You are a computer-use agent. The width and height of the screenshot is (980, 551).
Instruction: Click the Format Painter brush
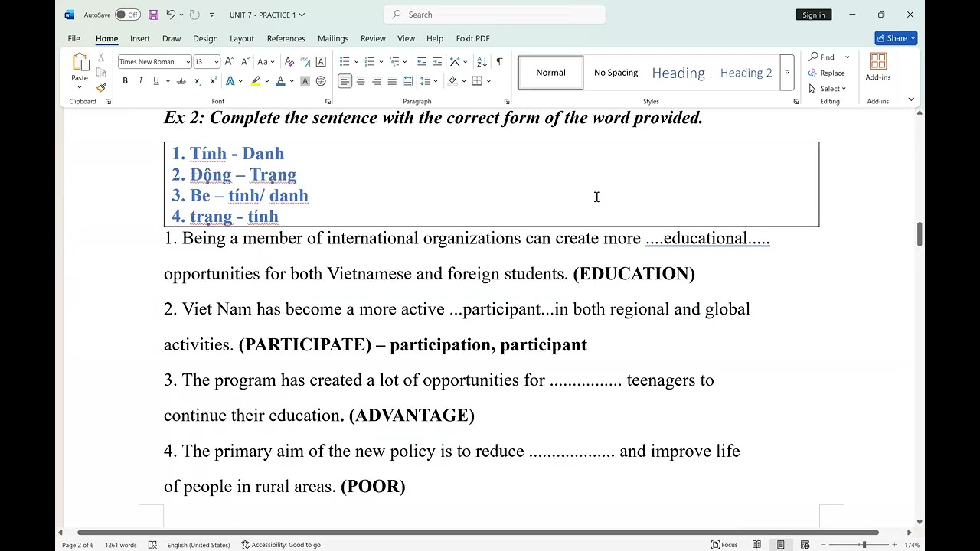click(101, 88)
